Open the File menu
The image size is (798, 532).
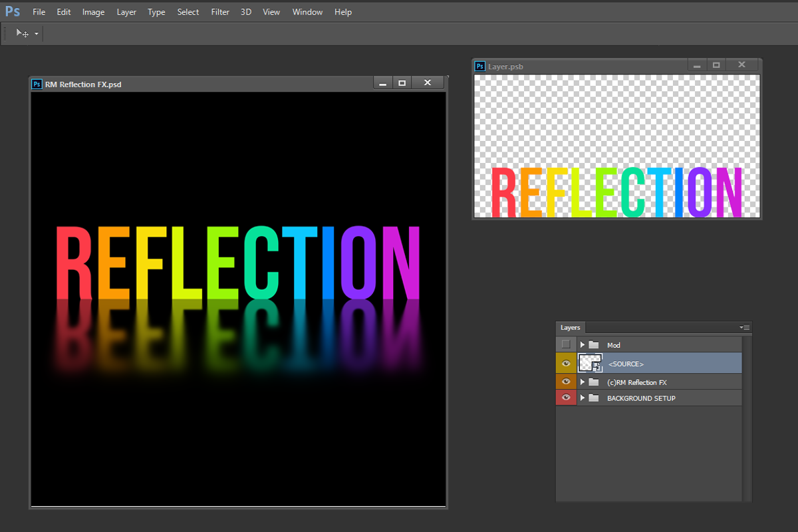(39, 12)
